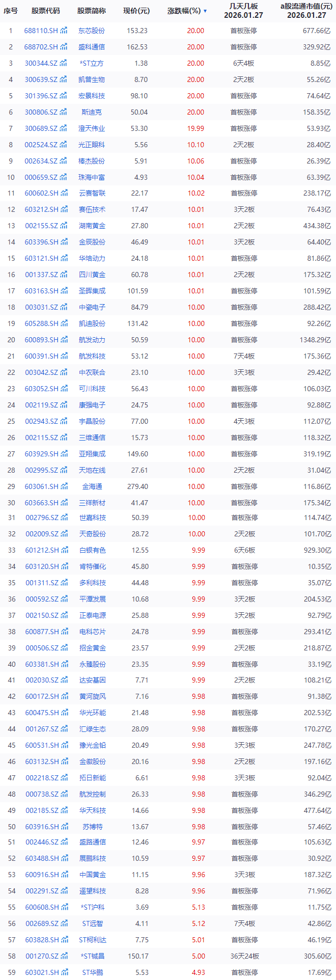This screenshot has height=980, width=336.
Task: Open chart icon beside 600893.SH
Action: pyautogui.click(x=64, y=340)
